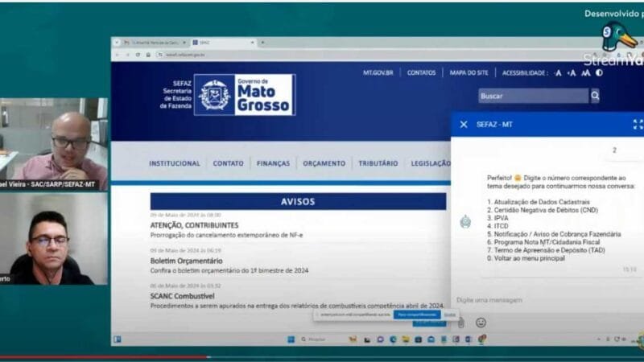The height and width of the screenshot is (362, 644).
Task: Open a new browser tab
Action: [x=263, y=43]
